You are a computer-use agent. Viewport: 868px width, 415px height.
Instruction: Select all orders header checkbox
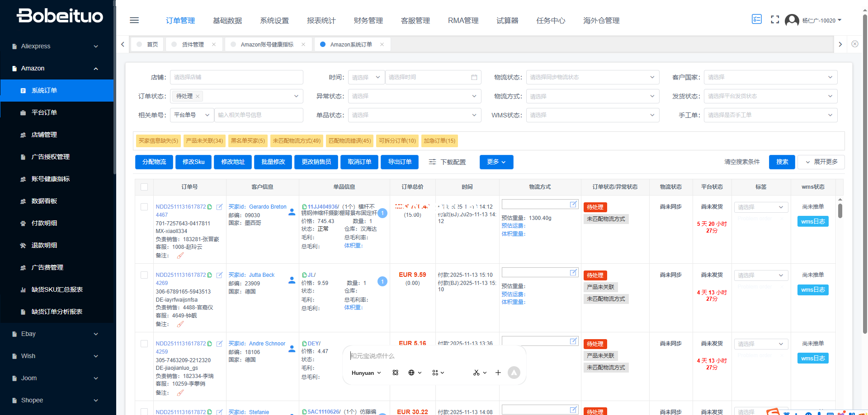point(144,187)
